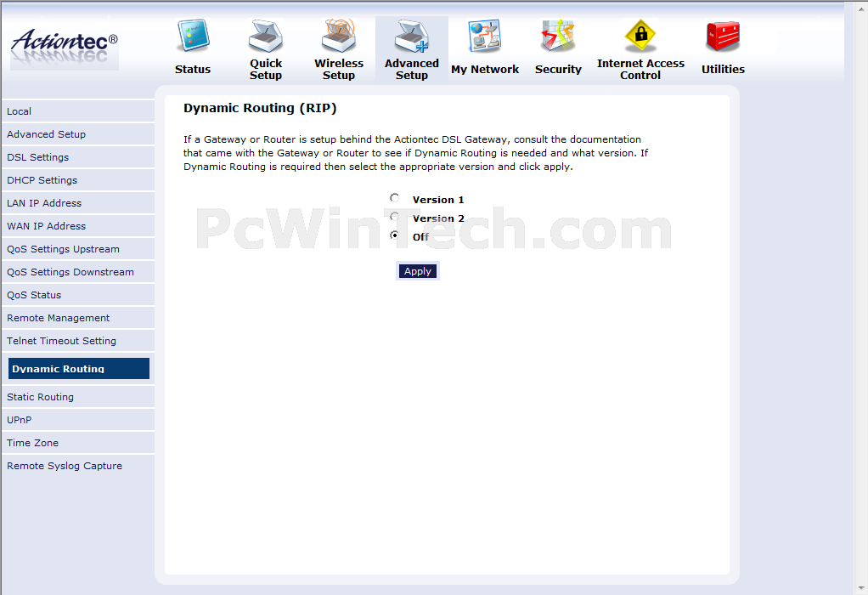The image size is (868, 595).
Task: Open LAN IP Address page
Action: (x=78, y=203)
